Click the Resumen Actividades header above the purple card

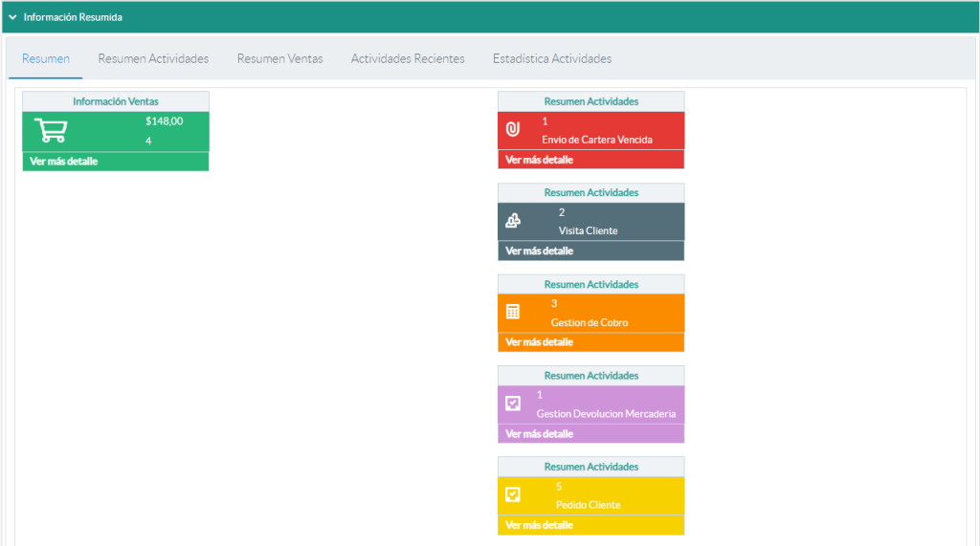(x=591, y=376)
